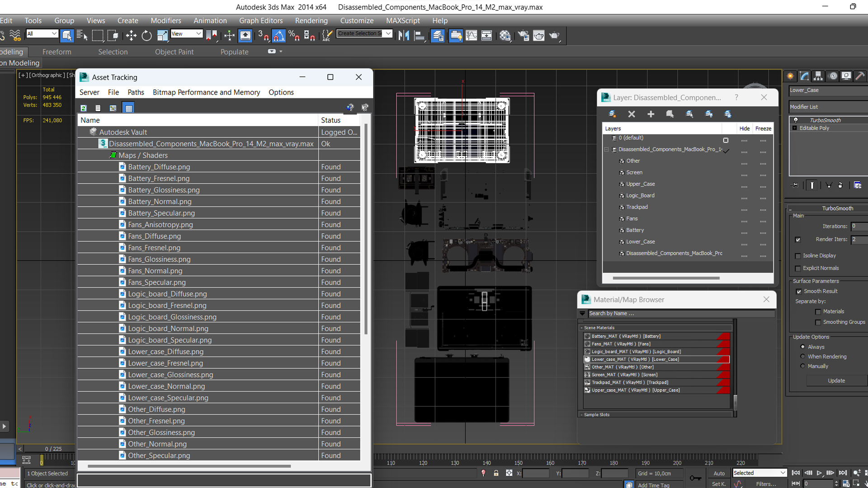Click the Mirror tool icon

coord(404,35)
